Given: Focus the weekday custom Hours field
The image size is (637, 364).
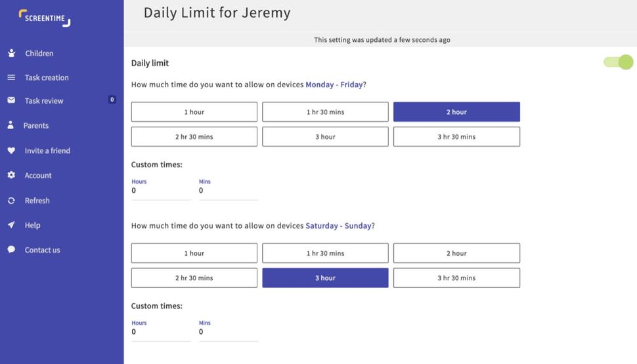Looking at the screenshot, I should [x=160, y=191].
